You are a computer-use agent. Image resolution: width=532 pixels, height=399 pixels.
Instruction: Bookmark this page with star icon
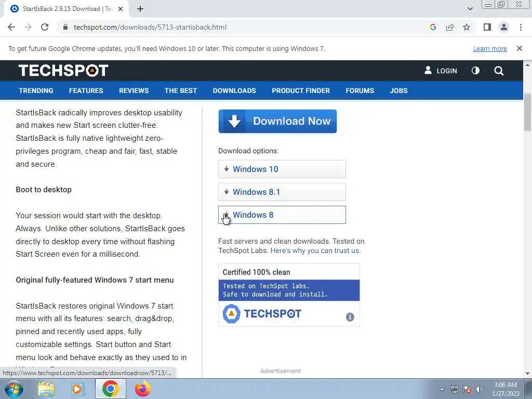[467, 27]
